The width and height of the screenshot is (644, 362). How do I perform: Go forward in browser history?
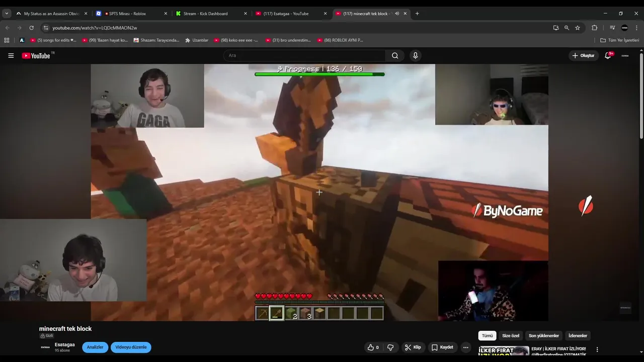pos(19,28)
